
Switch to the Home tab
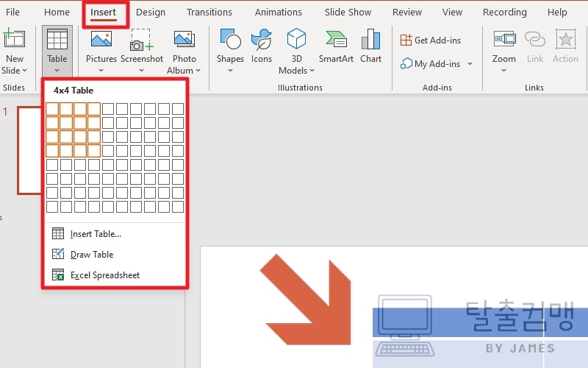[x=57, y=12]
